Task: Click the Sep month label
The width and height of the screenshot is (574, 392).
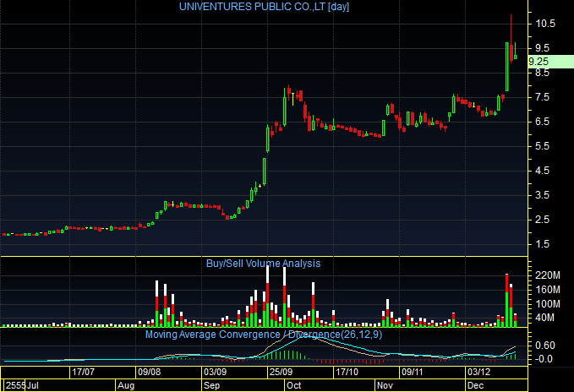Action: point(211,385)
